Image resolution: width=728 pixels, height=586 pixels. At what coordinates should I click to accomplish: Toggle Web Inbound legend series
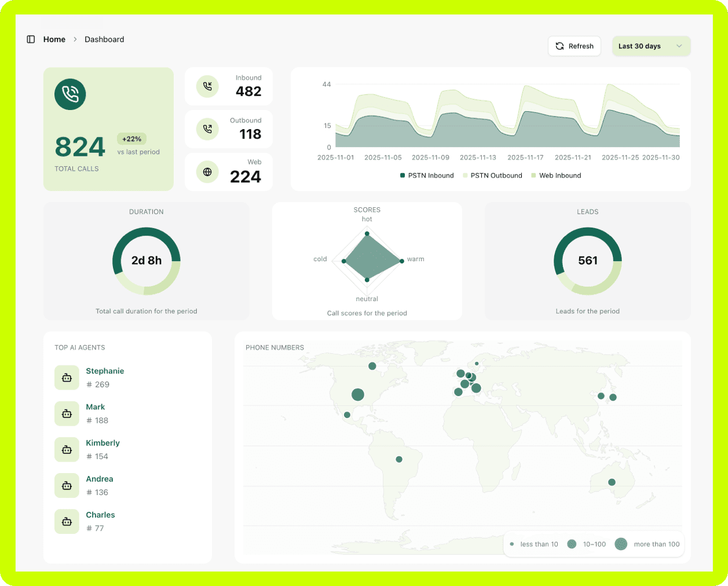556,175
